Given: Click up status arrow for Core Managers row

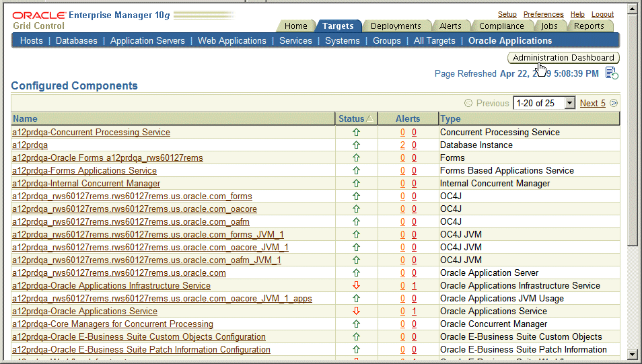Looking at the screenshot, I should [x=356, y=324].
